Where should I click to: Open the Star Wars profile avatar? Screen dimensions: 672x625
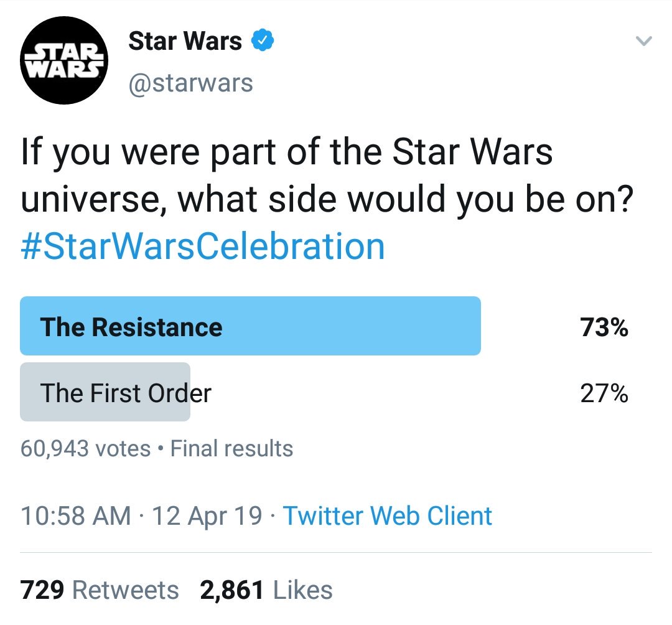[64, 60]
